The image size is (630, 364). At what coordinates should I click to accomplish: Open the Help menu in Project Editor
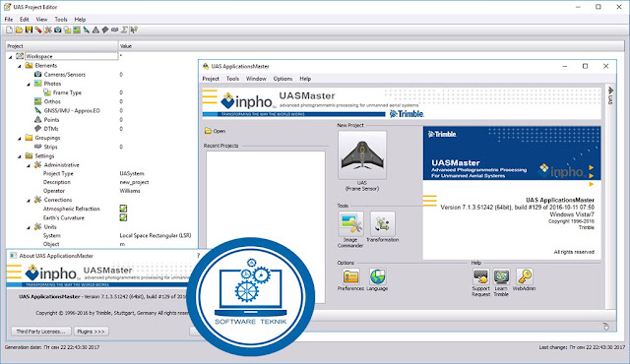tap(80, 19)
